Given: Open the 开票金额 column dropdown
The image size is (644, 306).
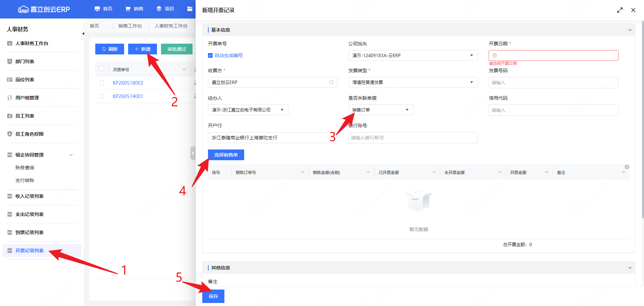Looking at the screenshot, I should click(547, 172).
